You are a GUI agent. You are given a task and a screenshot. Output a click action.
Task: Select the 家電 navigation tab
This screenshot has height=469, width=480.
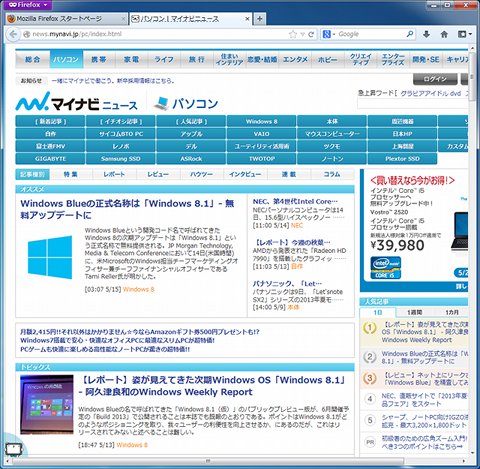[131, 59]
